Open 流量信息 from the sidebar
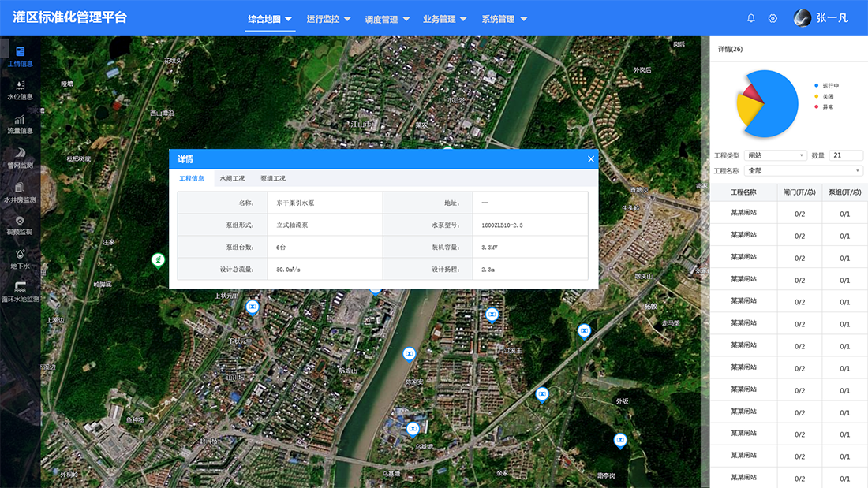This screenshot has width=868, height=488. [x=20, y=124]
